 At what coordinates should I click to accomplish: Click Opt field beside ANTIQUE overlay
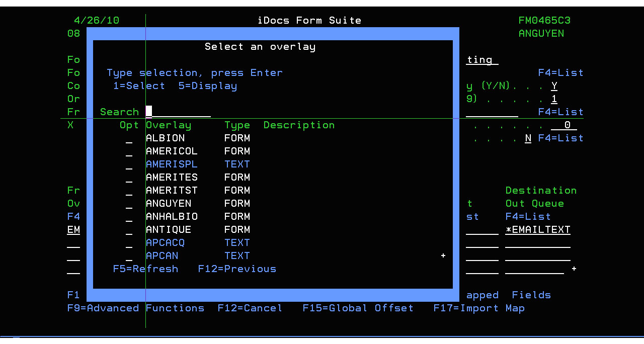[129, 230]
